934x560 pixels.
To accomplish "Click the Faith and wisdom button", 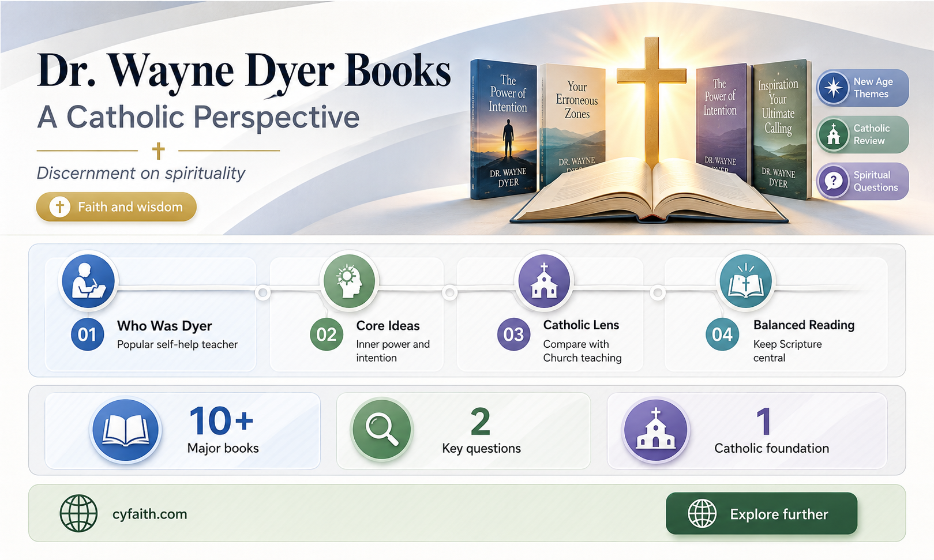I will tap(117, 206).
